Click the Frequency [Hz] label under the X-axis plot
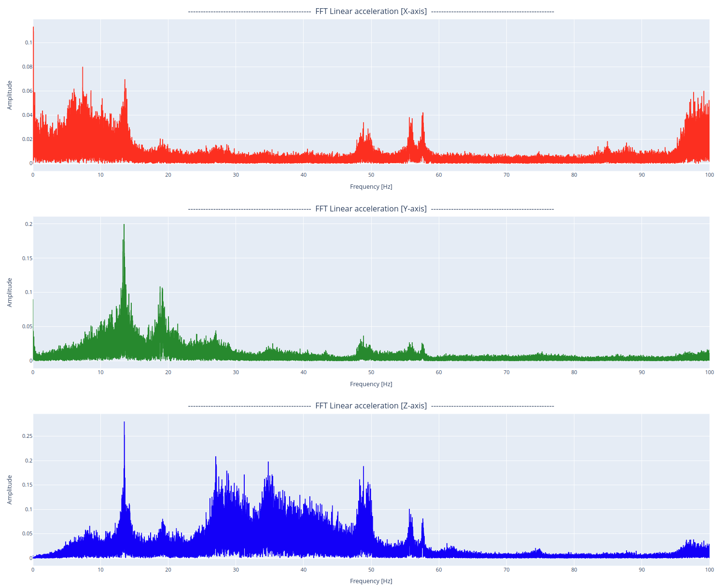The height and width of the screenshot is (588, 725). tap(371, 187)
